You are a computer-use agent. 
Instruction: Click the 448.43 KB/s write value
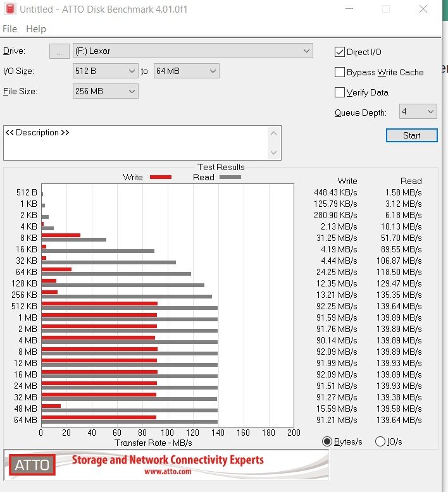point(335,192)
